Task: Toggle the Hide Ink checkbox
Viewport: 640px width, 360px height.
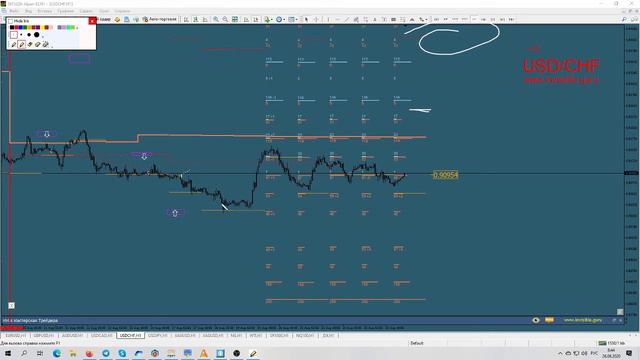Action: (x=10, y=21)
